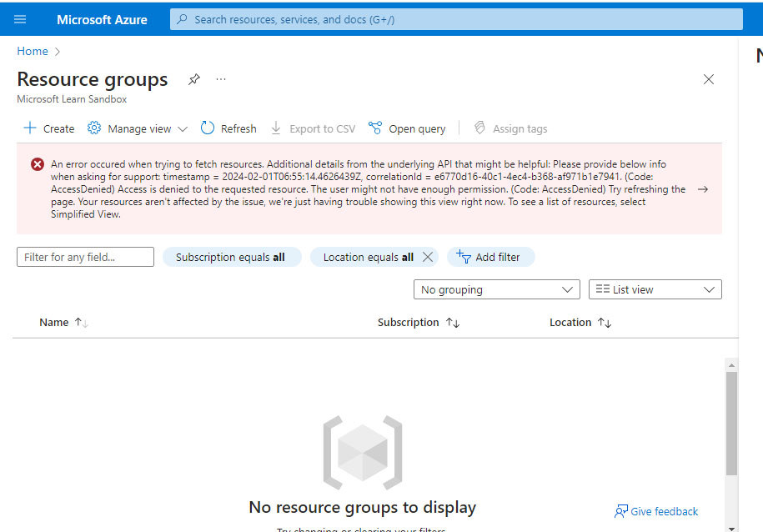Click the Export to CSV button
763x532 pixels.
(x=313, y=128)
